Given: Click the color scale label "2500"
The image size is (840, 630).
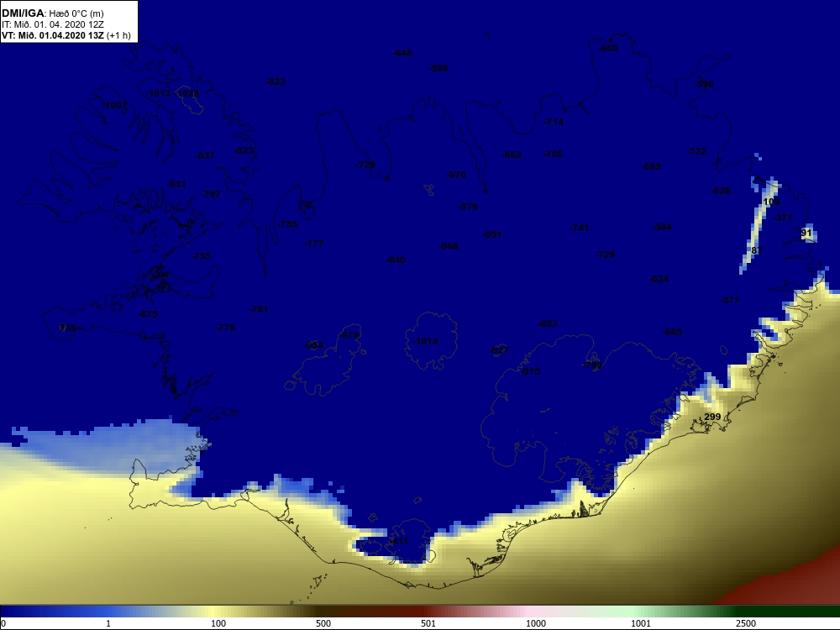Looking at the screenshot, I should tap(746, 623).
